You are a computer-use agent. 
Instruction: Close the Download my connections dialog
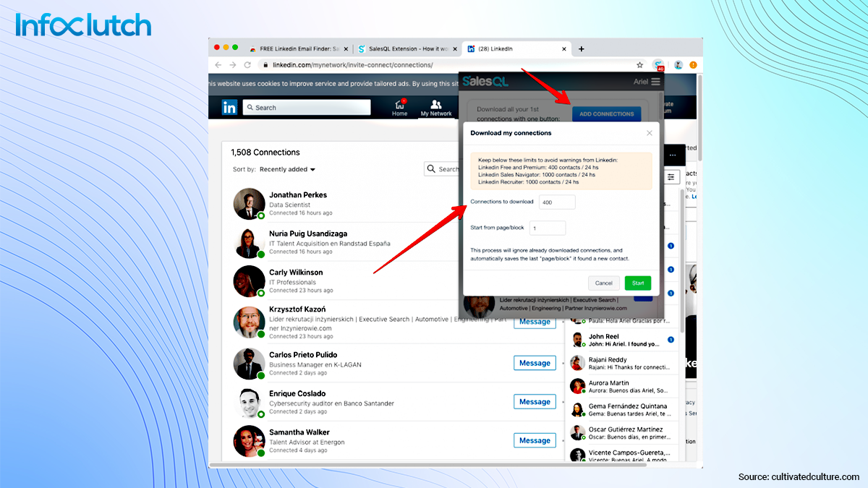click(x=650, y=133)
